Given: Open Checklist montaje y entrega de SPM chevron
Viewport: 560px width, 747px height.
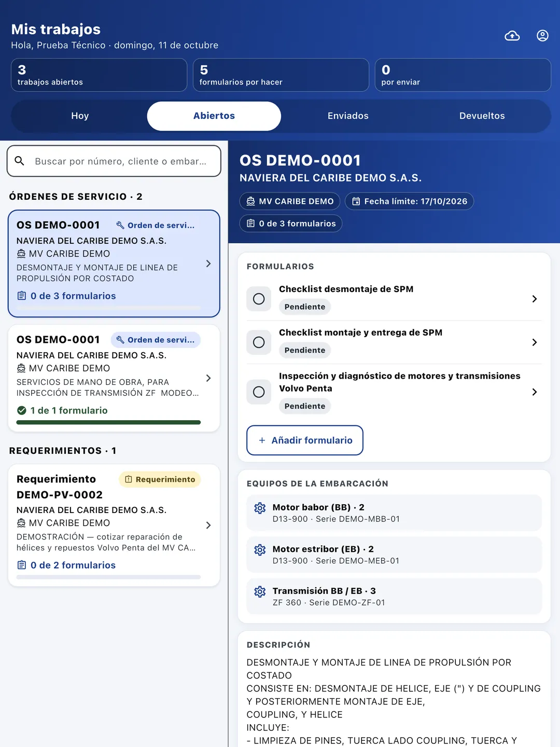Looking at the screenshot, I should click(x=535, y=342).
